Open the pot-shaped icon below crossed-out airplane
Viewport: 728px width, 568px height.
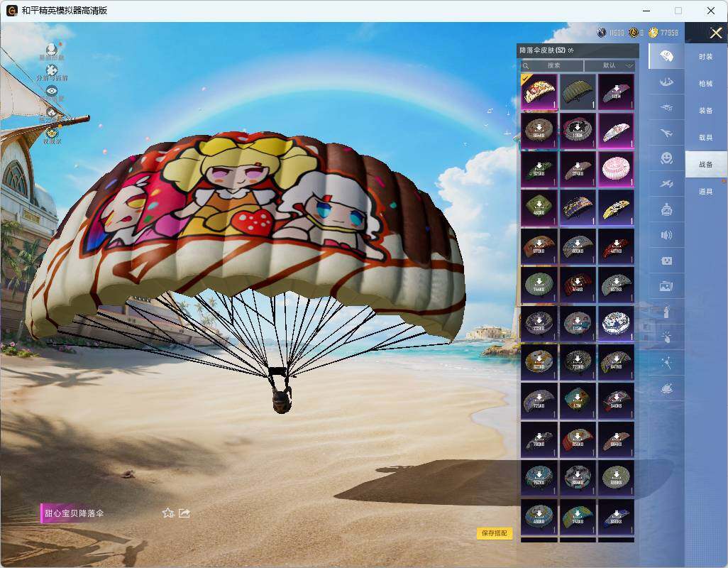(666, 210)
